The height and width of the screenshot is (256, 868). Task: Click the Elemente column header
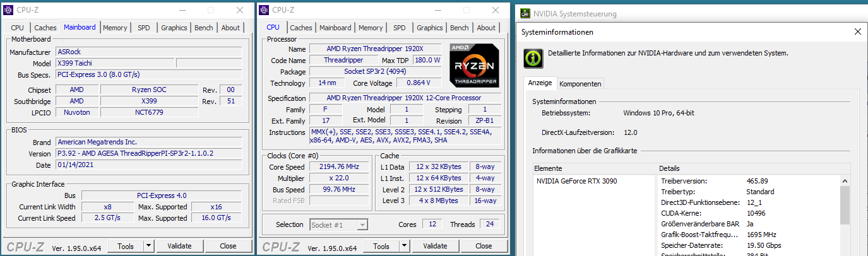tap(595, 168)
